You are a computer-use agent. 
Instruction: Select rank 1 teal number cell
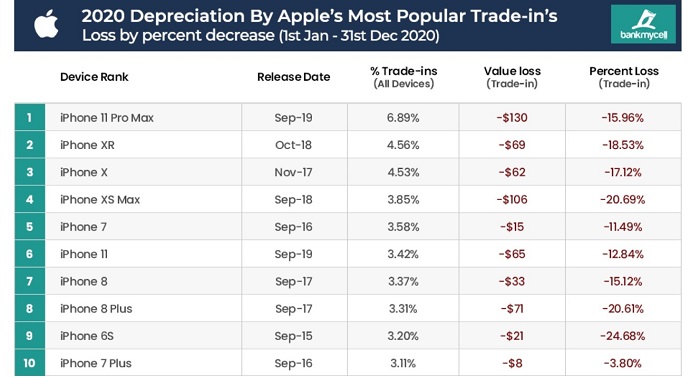click(x=29, y=117)
